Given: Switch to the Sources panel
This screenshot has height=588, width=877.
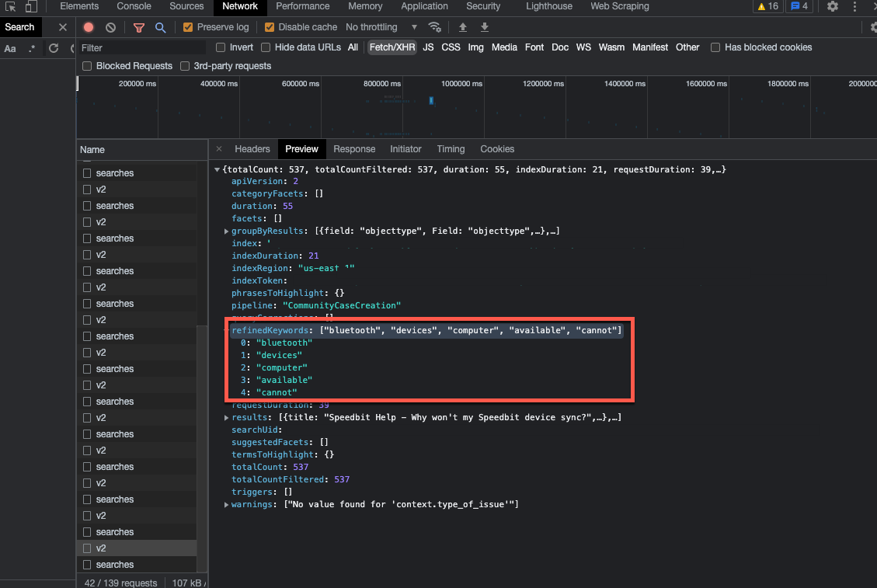Looking at the screenshot, I should click(186, 6).
